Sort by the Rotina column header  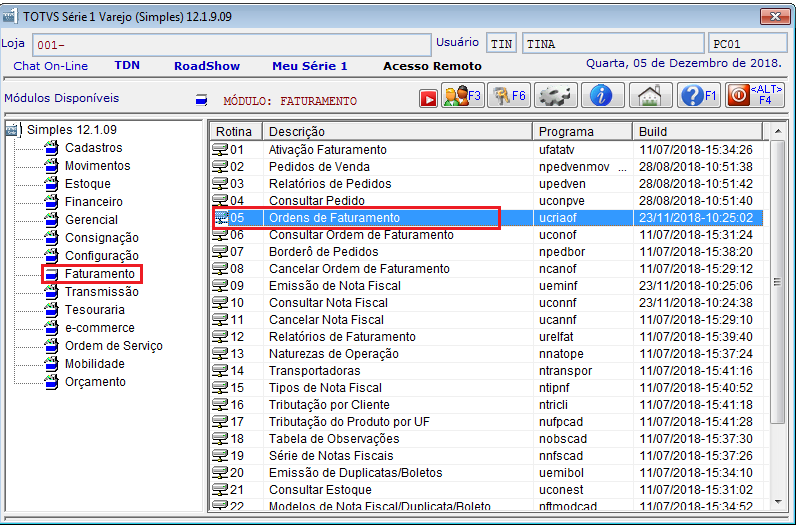(x=236, y=132)
